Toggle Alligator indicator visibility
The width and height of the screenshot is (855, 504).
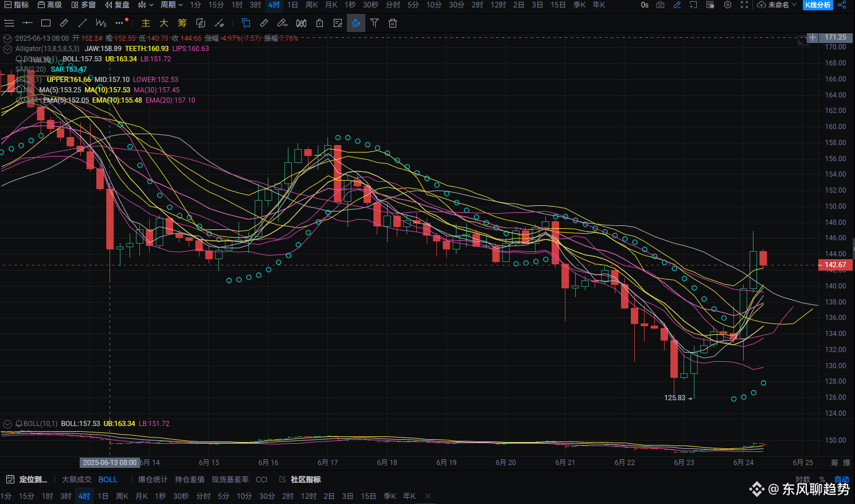[7, 49]
